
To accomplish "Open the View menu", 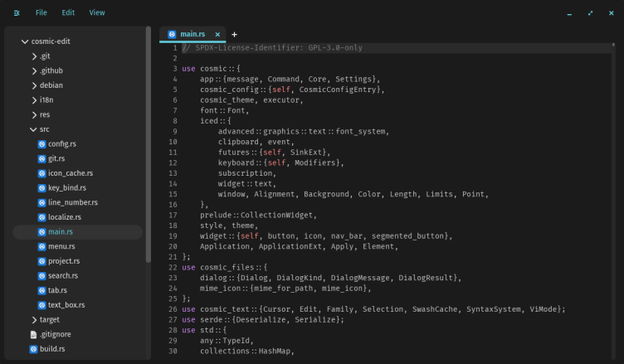I will [97, 13].
